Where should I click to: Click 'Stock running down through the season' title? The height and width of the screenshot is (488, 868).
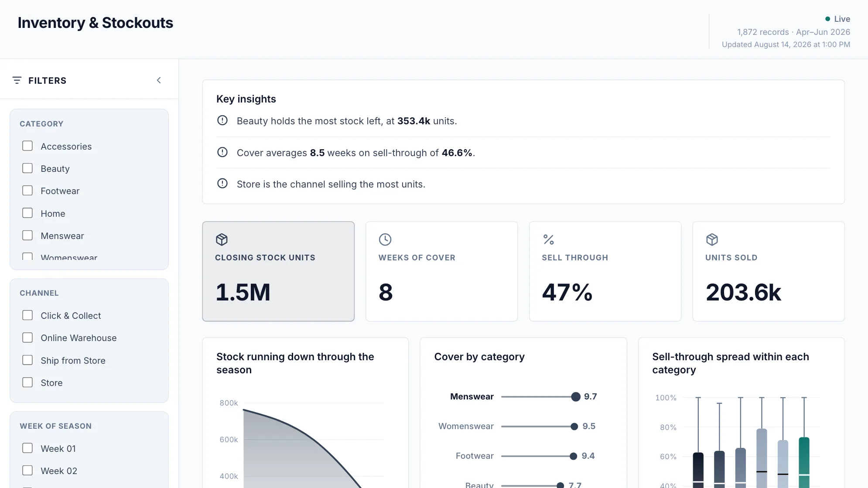(295, 363)
